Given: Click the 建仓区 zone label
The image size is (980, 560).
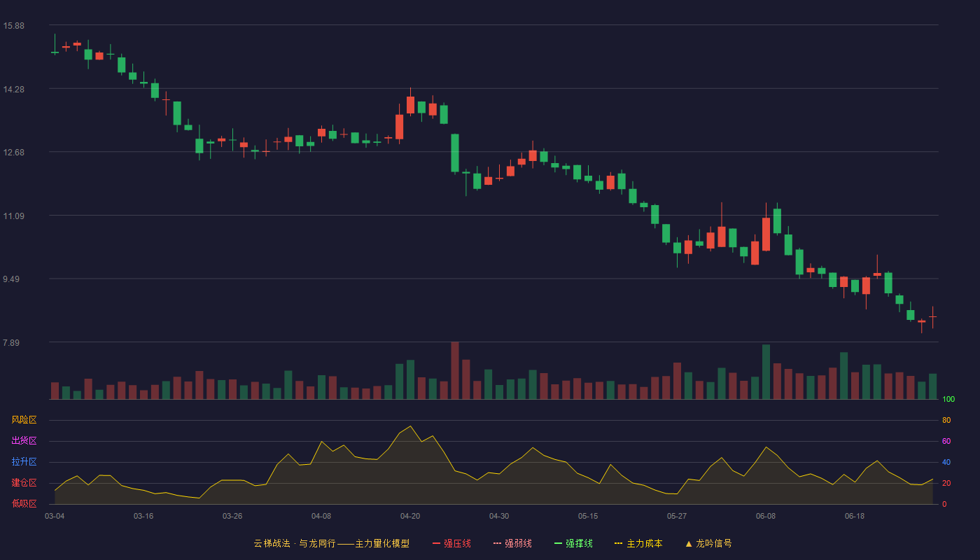Looking at the screenshot, I should pyautogui.click(x=24, y=483).
